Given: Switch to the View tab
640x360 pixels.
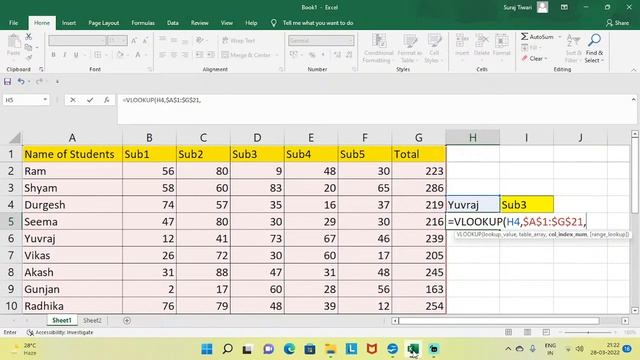Looking at the screenshot, I should 227,23.
